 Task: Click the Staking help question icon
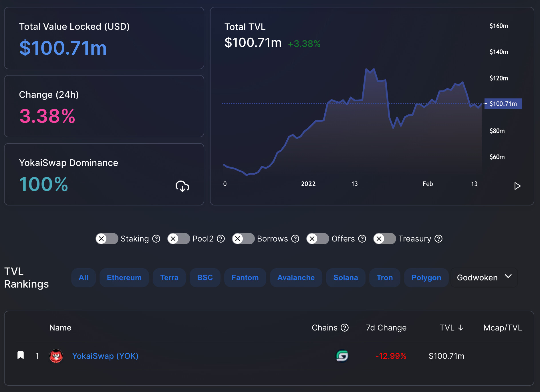(156, 239)
